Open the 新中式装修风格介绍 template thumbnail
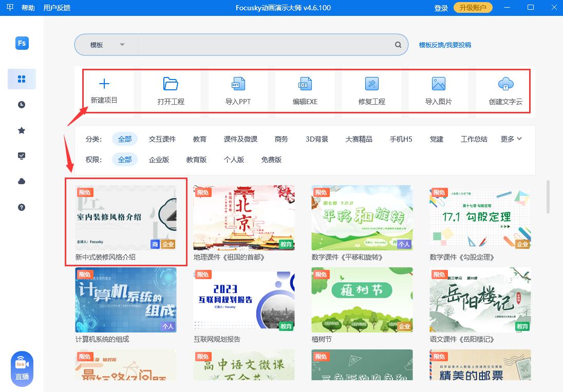Viewport: 563px width, 392px height. (x=126, y=218)
